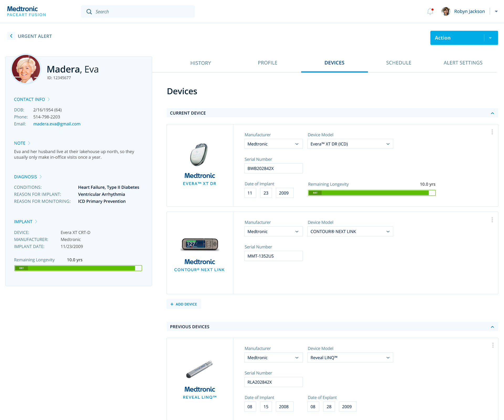Click the RRT marker on device longevity bar
504x420 pixels.
pos(315,193)
